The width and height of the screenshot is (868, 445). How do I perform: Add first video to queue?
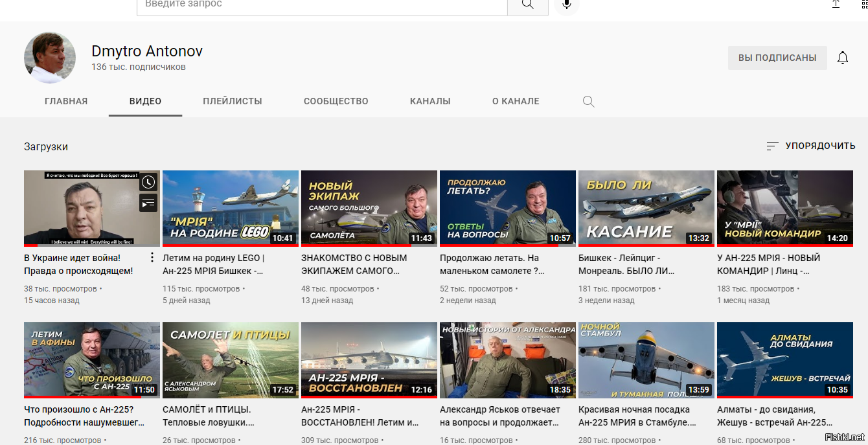148,203
